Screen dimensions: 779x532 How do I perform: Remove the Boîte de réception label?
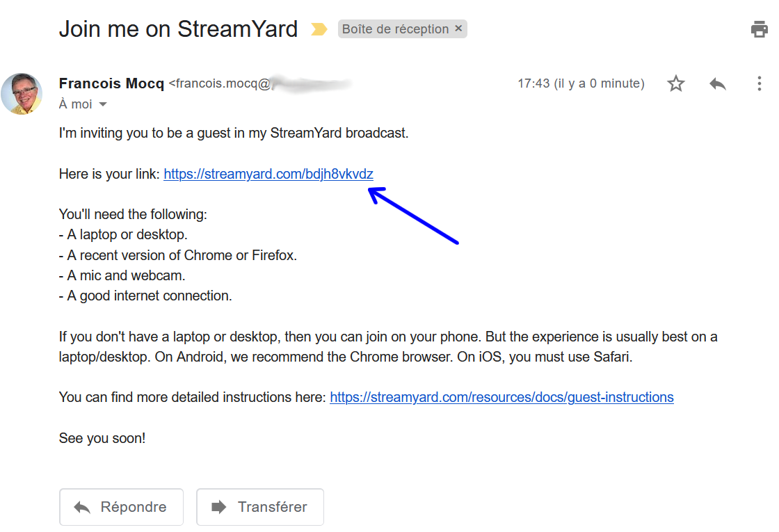click(x=458, y=29)
